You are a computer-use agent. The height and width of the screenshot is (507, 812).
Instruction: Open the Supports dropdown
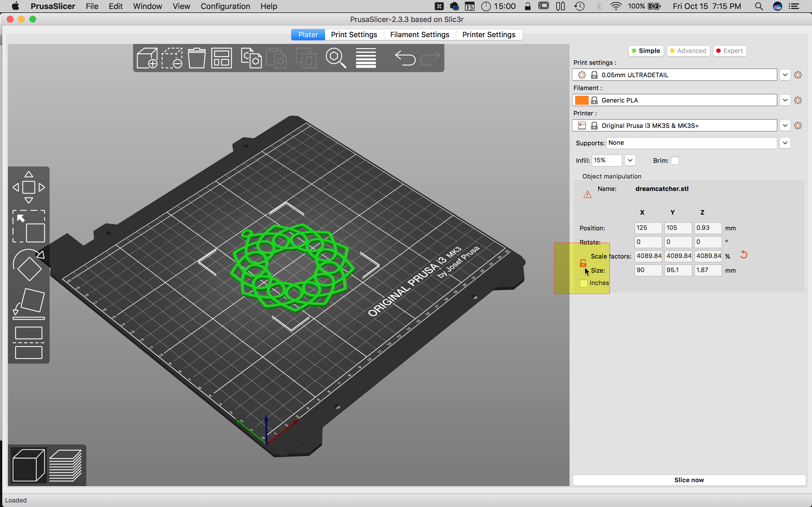785,143
